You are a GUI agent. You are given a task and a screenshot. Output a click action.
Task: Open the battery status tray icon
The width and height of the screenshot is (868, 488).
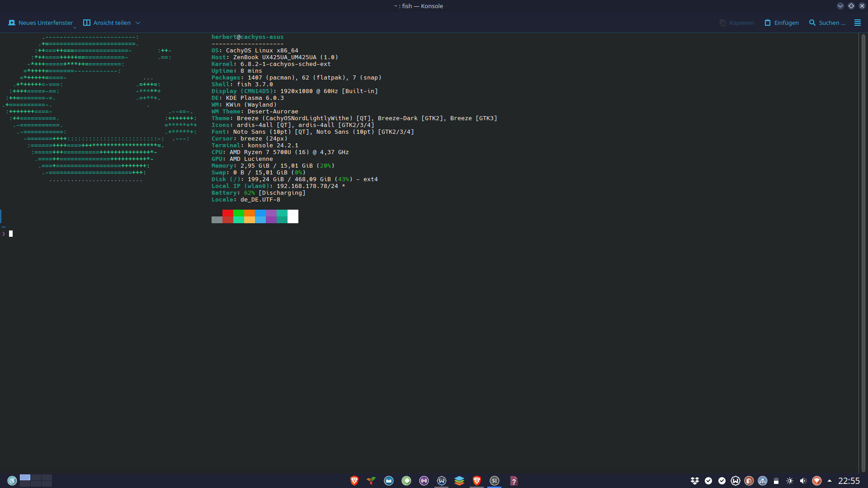click(776, 481)
